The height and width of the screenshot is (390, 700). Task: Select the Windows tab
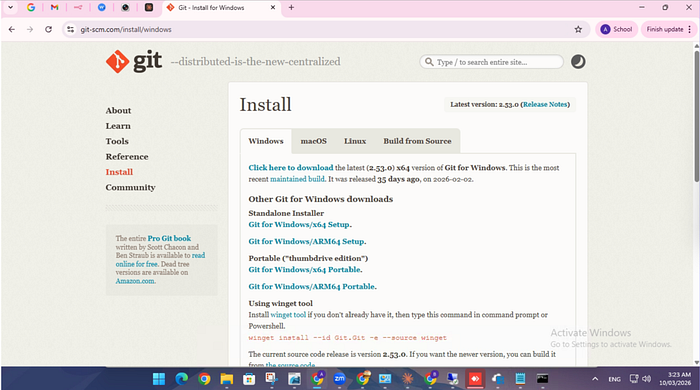(x=266, y=141)
